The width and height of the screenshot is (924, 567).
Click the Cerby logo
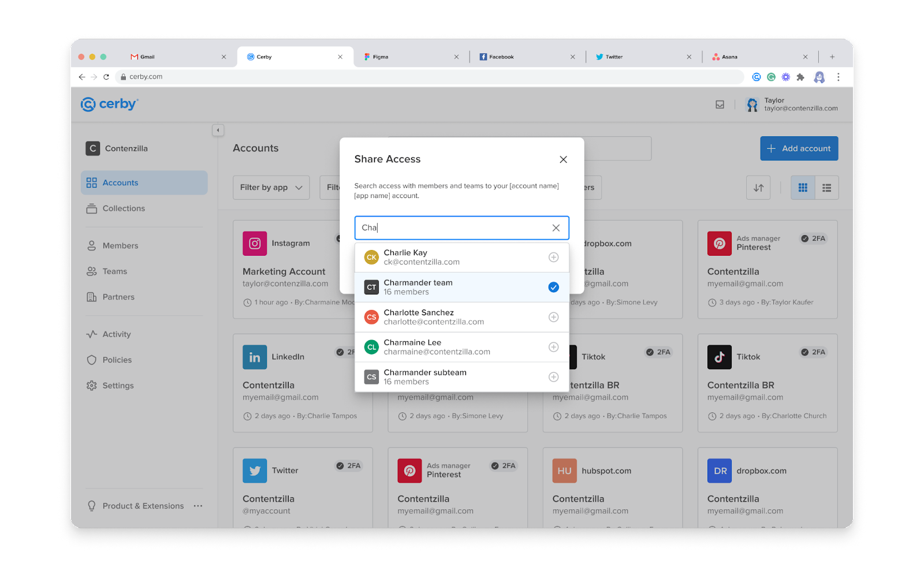[110, 105]
